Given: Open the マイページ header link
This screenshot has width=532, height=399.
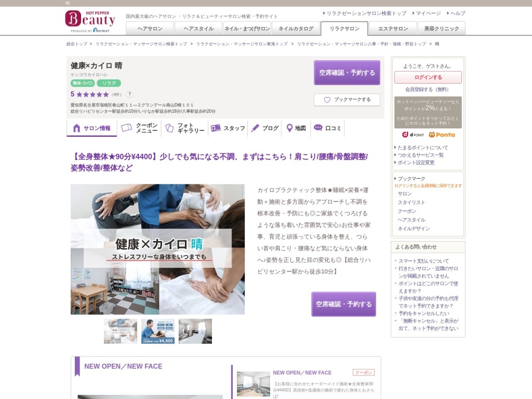Looking at the screenshot, I should click(428, 14).
